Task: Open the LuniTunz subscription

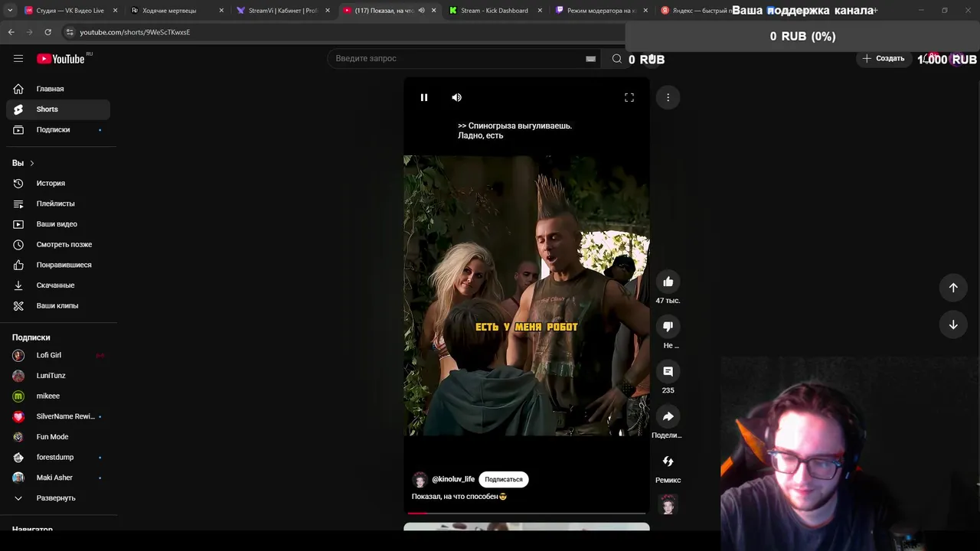Action: click(x=58, y=376)
